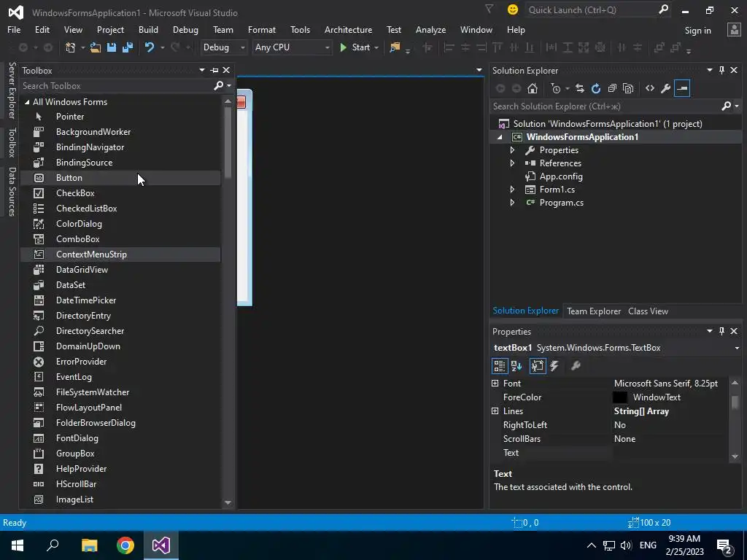Open the Server Explorer side tab

click(x=12, y=90)
